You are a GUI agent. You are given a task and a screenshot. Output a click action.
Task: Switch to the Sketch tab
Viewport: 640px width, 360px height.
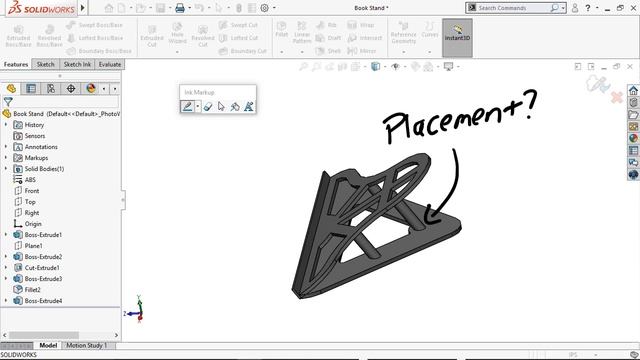click(45, 64)
